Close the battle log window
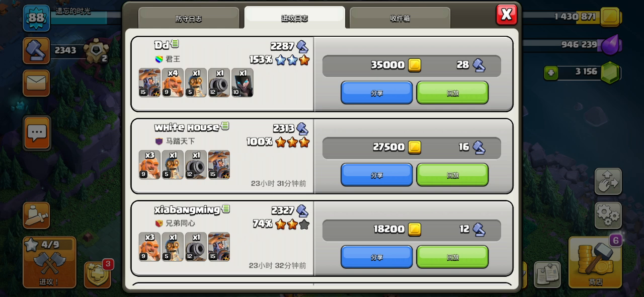 tap(507, 15)
